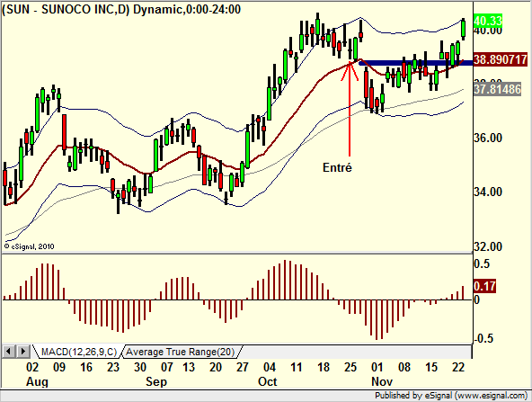This screenshot has height=402, width=532.
Task: Click the 36.00 price axis label
Action: (488, 138)
